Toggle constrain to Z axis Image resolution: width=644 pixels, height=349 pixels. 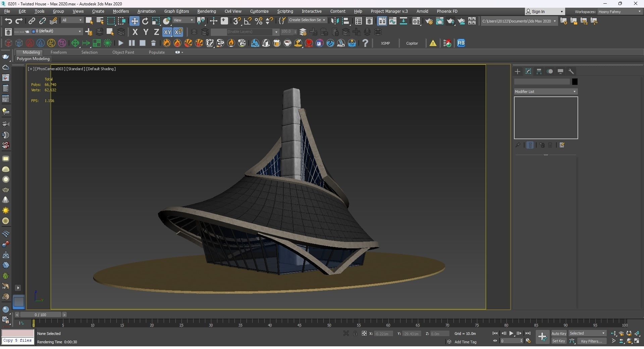[156, 32]
